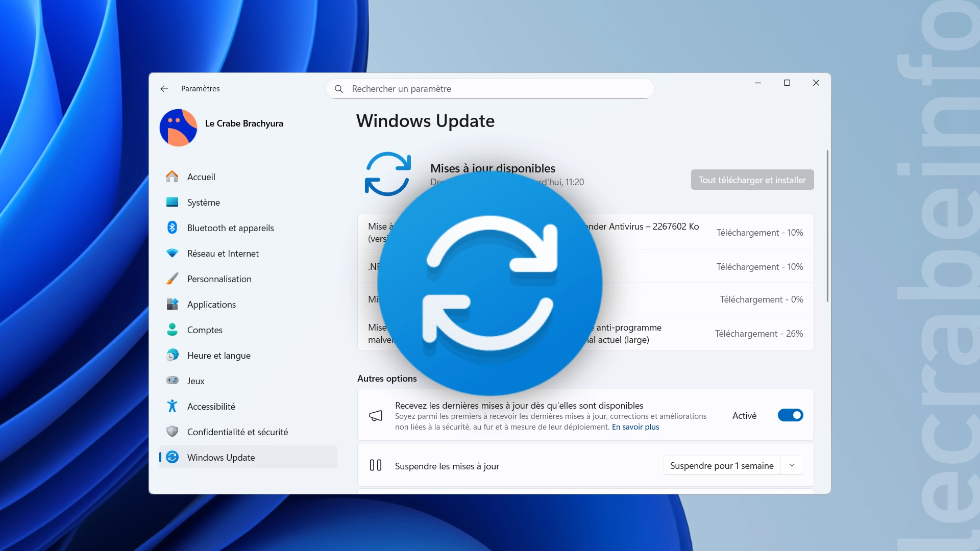This screenshot has height=551, width=980.
Task: Click the Réseau et Internet wifi icon
Action: 172,253
